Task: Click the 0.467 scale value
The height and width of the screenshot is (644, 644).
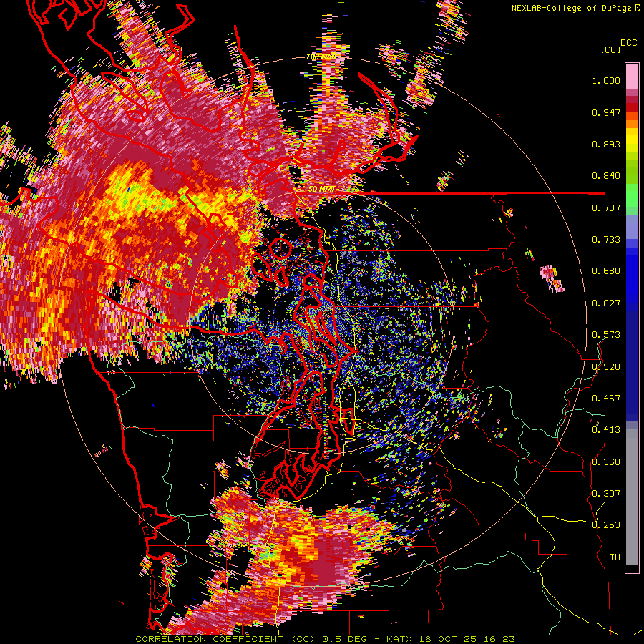Action: click(606, 399)
